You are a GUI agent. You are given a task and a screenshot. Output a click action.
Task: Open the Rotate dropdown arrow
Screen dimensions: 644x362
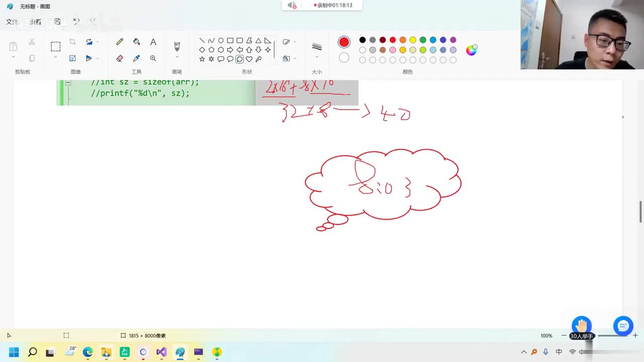point(98,42)
